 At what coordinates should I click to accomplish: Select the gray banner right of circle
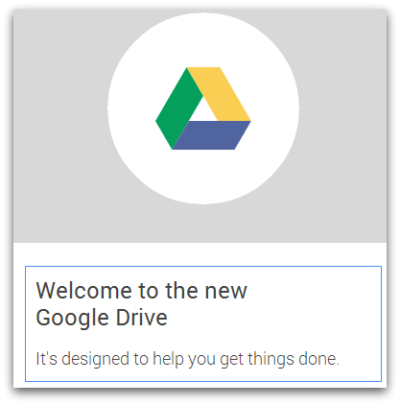343,126
